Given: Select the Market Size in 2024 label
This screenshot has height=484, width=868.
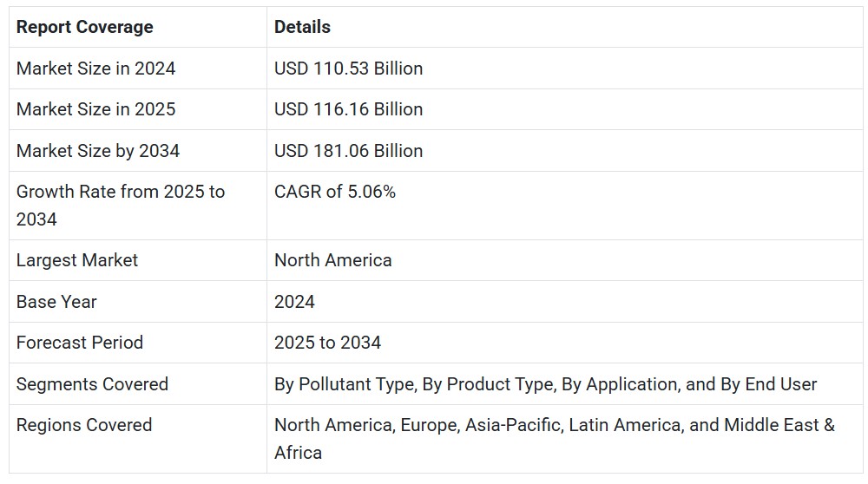Looking at the screenshot, I should click(95, 69).
